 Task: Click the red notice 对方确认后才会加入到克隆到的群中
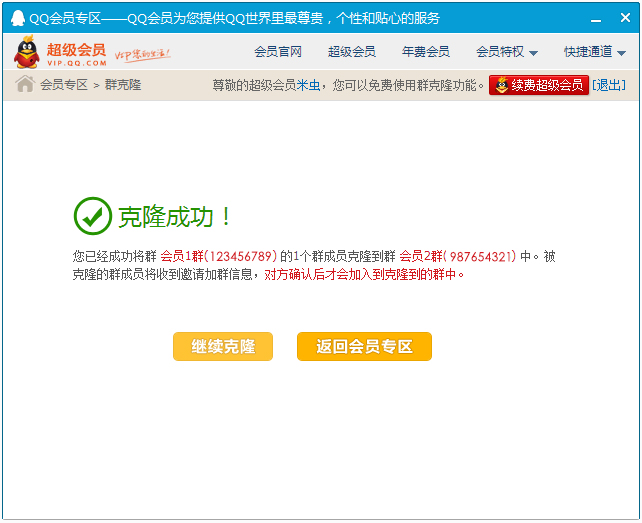click(x=364, y=274)
